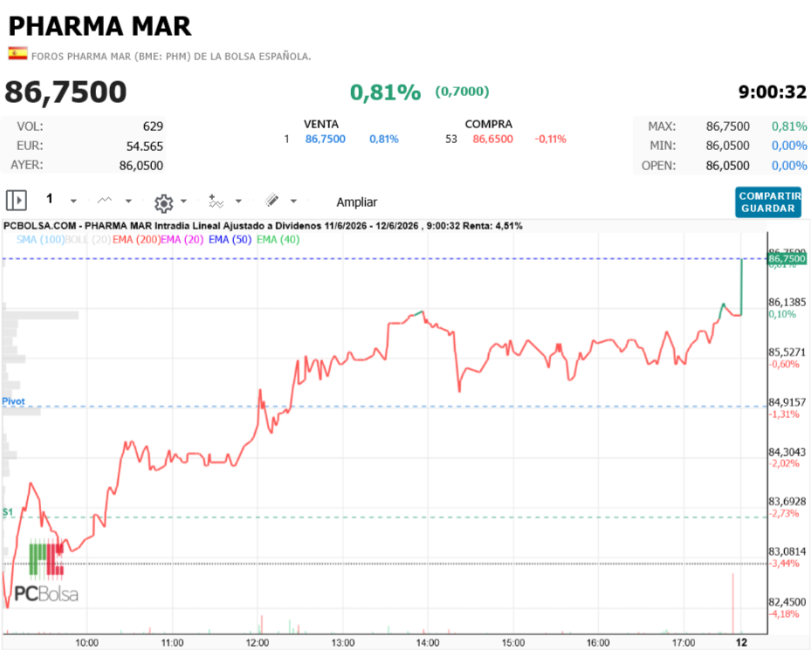Click the 83,0814 price axis label
This screenshot has width=812, height=650.
788,551
